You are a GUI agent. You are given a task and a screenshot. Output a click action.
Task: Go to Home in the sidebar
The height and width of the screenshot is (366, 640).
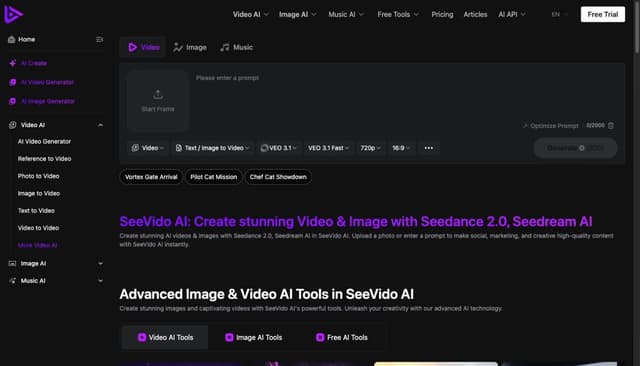pyautogui.click(x=27, y=40)
